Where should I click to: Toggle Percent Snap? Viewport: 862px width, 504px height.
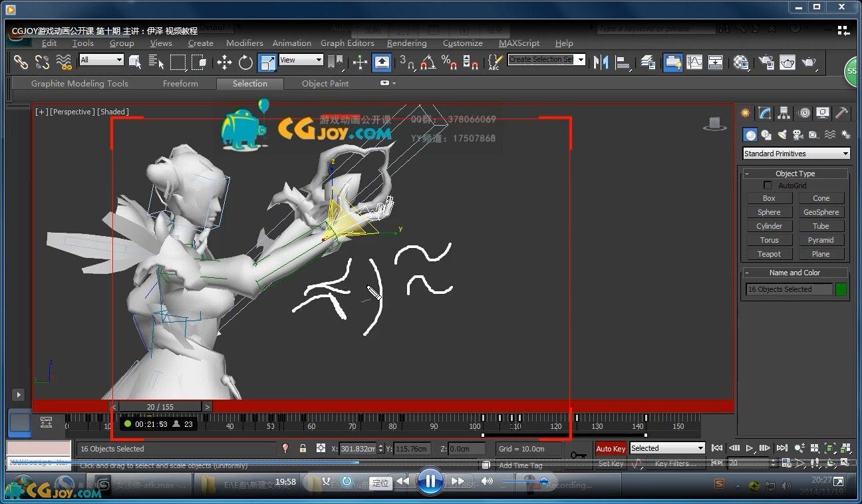[x=449, y=62]
